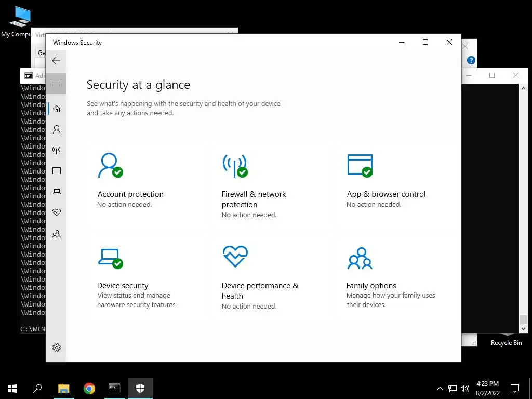Open the App & browser control heading
The height and width of the screenshot is (399, 532).
tap(386, 194)
